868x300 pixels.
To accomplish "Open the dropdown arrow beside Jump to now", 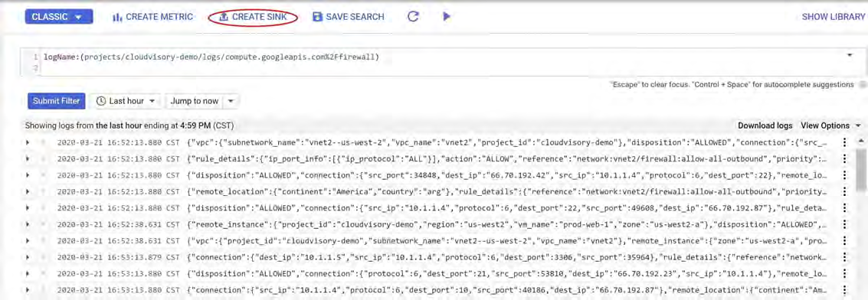I will pos(231,101).
